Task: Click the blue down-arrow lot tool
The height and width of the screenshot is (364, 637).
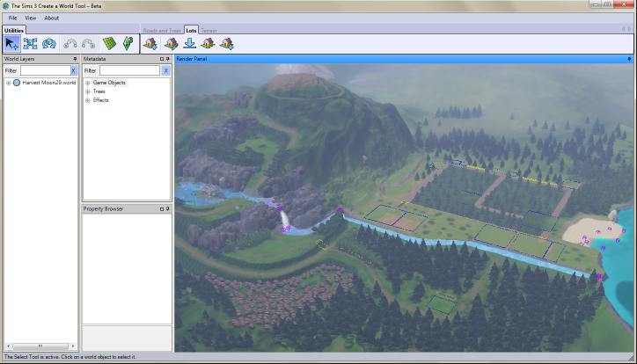Action: tap(190, 43)
